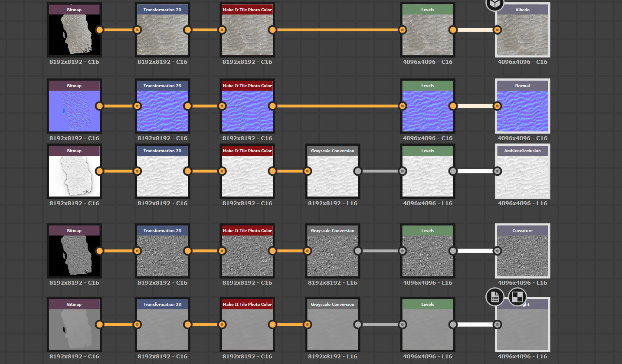Select the Albedo output node
The image size is (622, 364).
click(x=522, y=35)
